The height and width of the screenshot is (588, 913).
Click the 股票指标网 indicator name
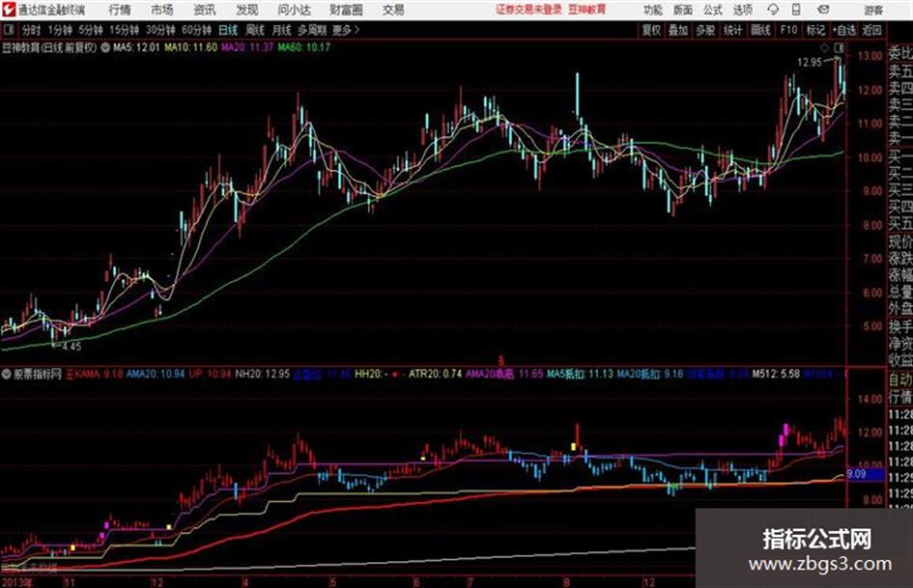click(38, 375)
